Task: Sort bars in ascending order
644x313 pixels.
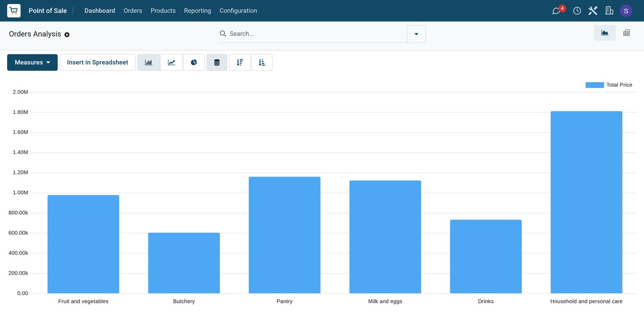Action: tap(262, 62)
